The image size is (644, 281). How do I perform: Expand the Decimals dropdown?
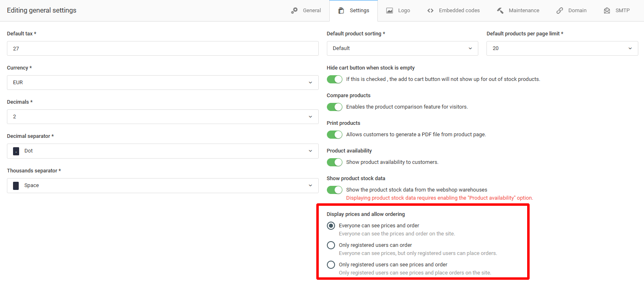[x=163, y=117]
